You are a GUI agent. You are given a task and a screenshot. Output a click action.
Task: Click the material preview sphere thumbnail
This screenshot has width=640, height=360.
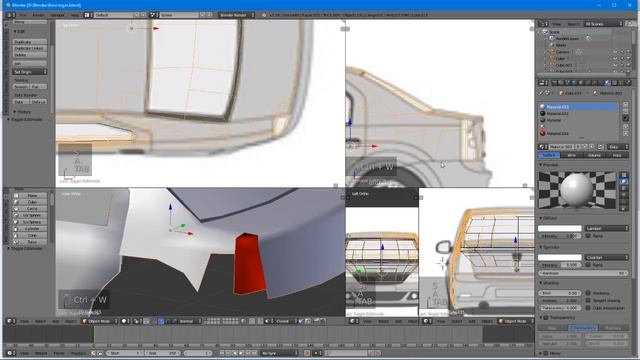pos(577,190)
